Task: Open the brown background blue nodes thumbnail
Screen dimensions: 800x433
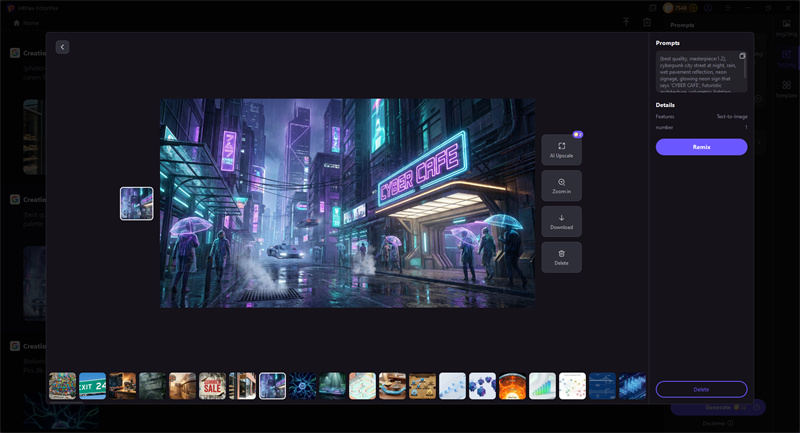Action: (422, 386)
